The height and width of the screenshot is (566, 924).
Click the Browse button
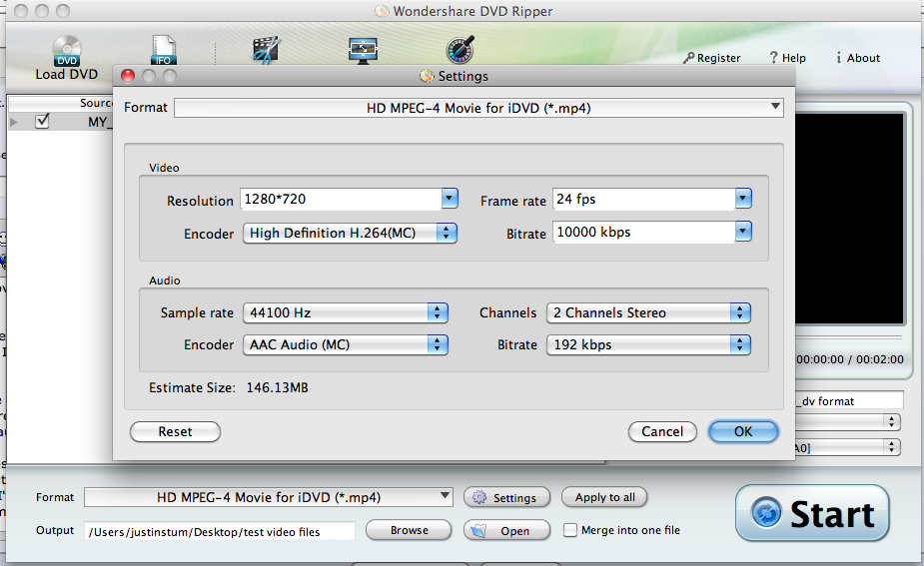409,530
